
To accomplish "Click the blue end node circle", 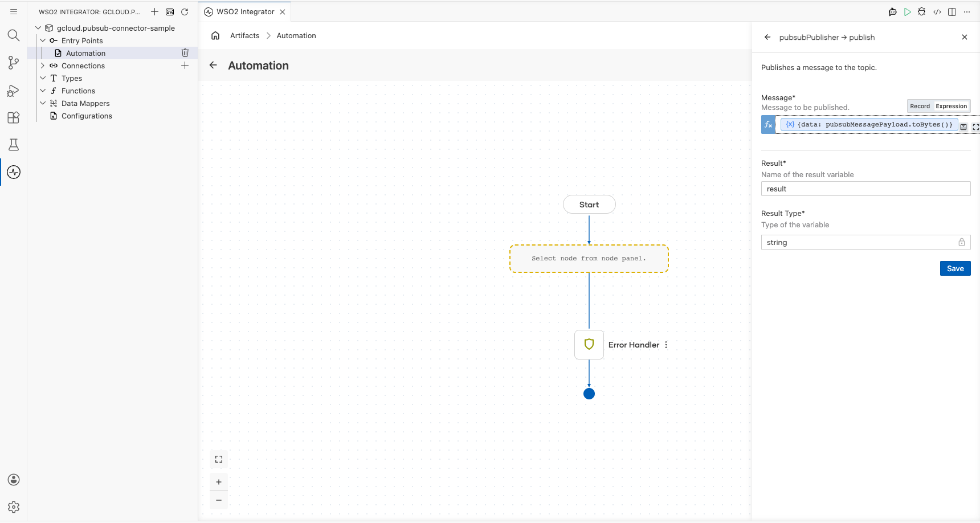I will tap(589, 394).
